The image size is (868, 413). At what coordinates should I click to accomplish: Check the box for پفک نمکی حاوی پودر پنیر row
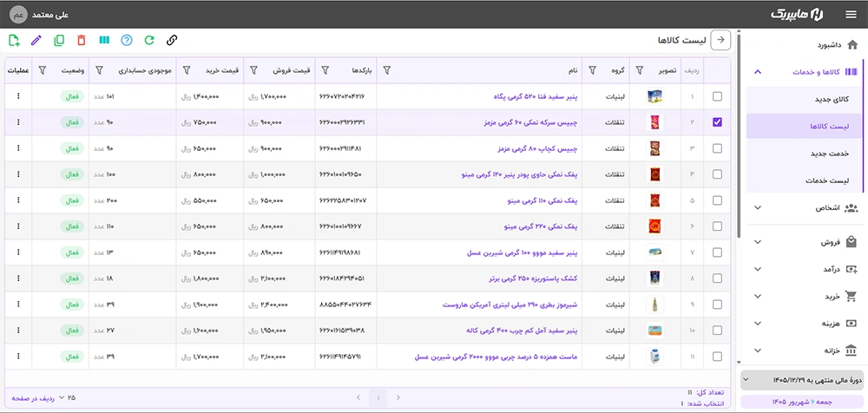(x=718, y=174)
